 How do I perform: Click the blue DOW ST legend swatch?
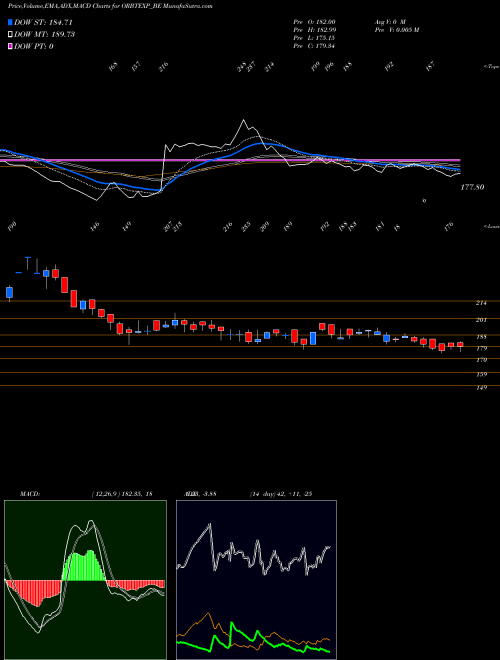pyautogui.click(x=10, y=22)
